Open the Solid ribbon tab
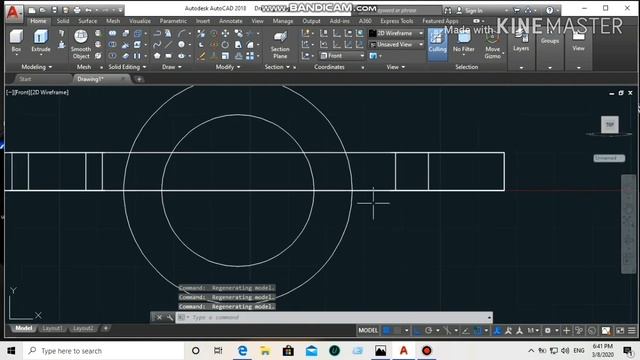Screen dimensions: 640x360 click(63, 21)
